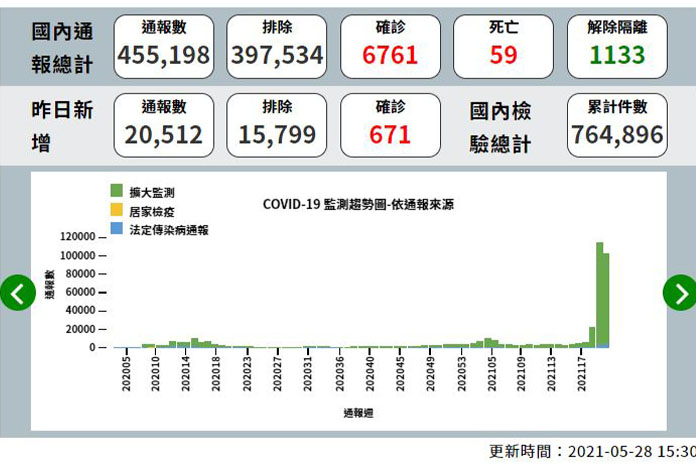The height and width of the screenshot is (464, 696).
Task: Toggle the 法定傳染病通報 legend label
Action: tap(169, 229)
